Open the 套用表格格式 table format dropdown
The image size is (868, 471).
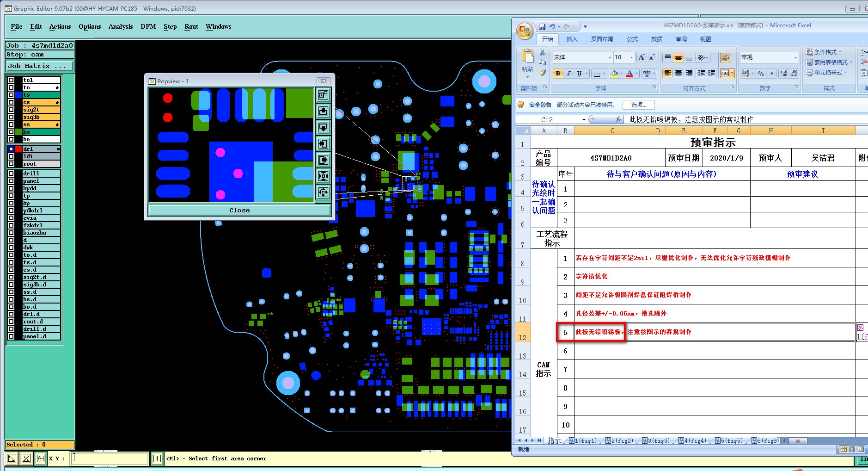[829, 62]
